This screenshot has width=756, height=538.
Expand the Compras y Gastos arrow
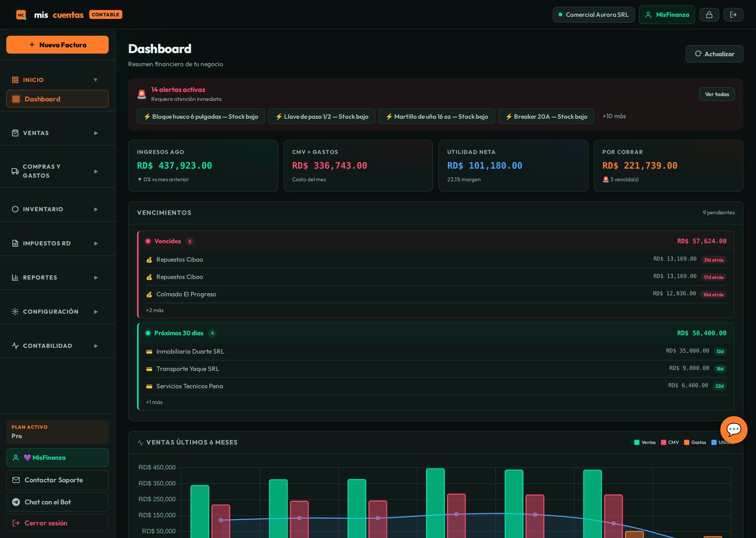[96, 171]
